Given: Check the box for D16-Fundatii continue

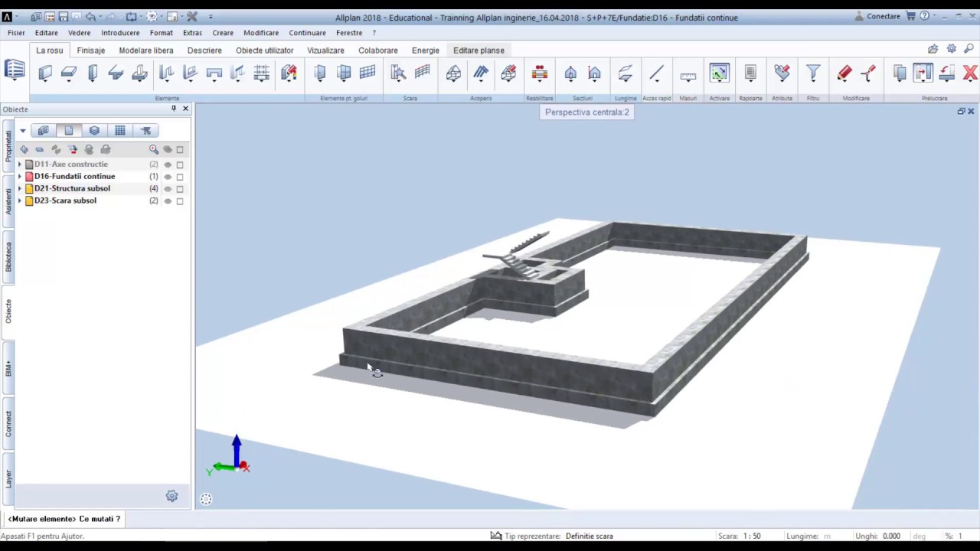Looking at the screenshot, I should pyautogui.click(x=180, y=177).
